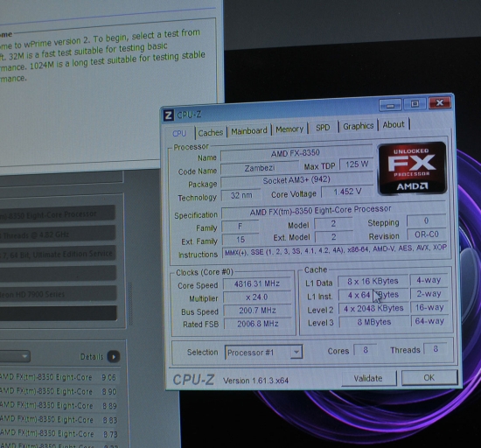
Task: Click the wPrime welcome text box
Action: pyautogui.click(x=108, y=92)
